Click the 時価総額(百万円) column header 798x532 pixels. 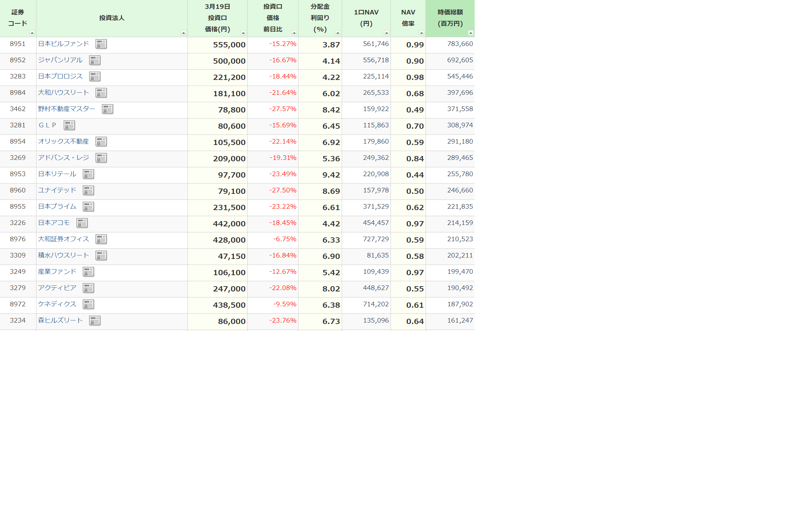(450, 18)
